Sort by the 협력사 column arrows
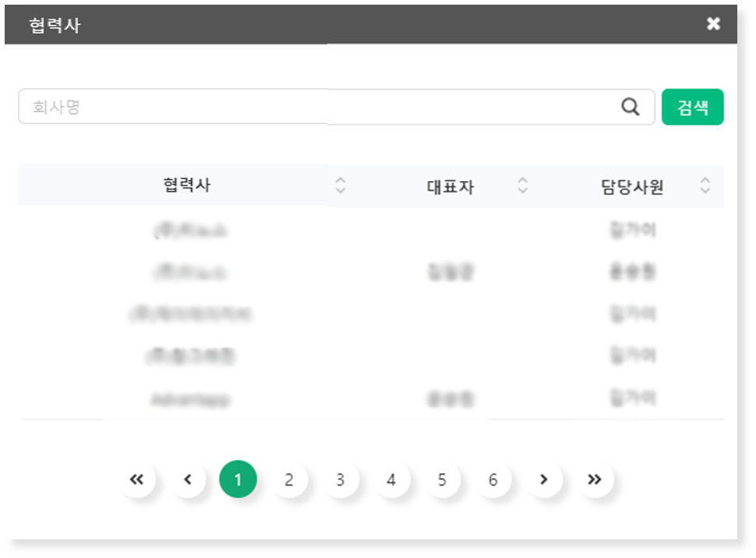 (340, 185)
